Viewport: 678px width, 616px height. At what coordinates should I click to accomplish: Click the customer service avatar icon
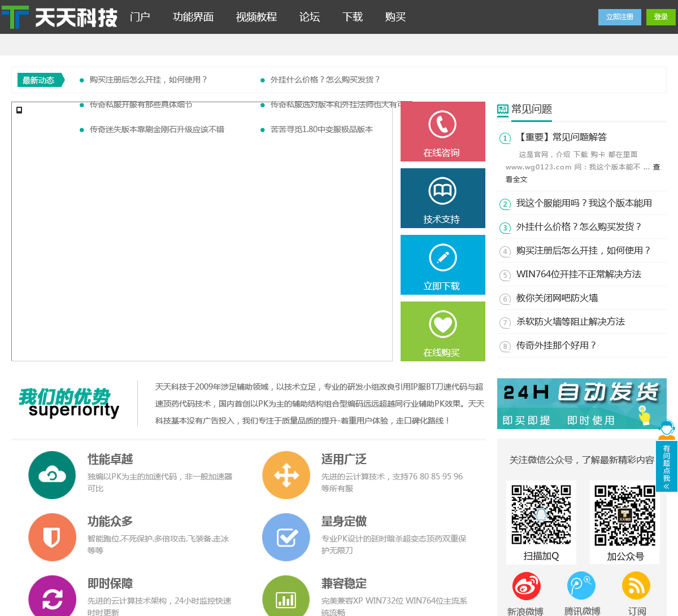tap(667, 430)
